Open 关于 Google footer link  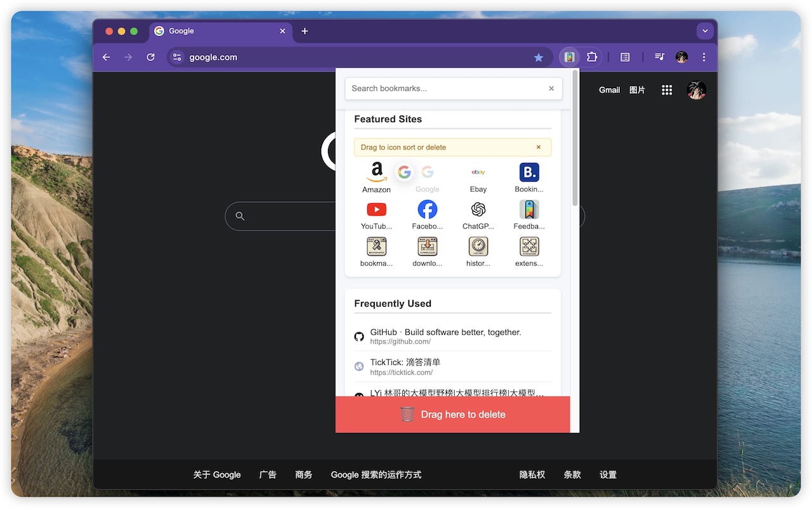[217, 474]
